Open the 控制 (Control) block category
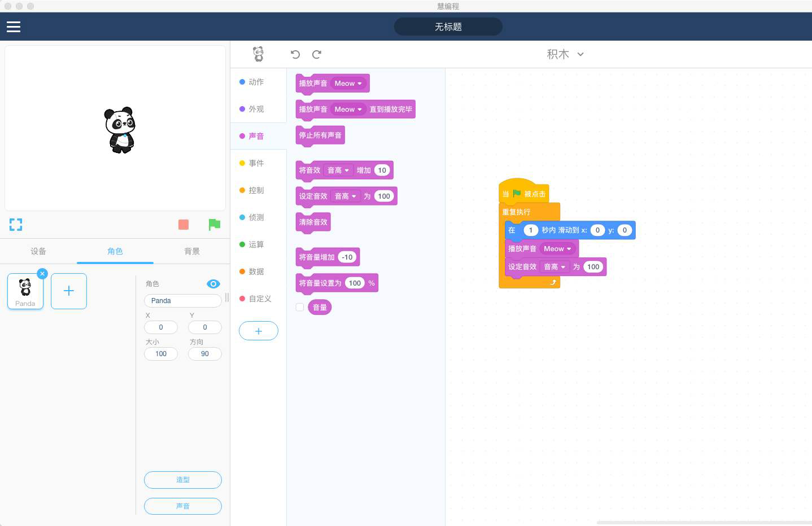812x526 pixels. (256, 190)
